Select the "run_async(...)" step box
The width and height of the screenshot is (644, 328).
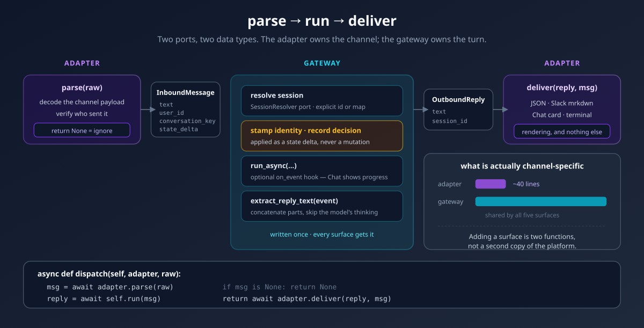(x=322, y=171)
